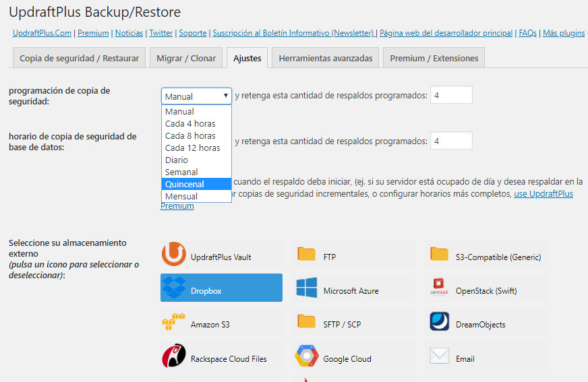Image resolution: width=588 pixels, height=382 pixels.
Task: Edit retained database backups count field
Action: click(x=451, y=141)
